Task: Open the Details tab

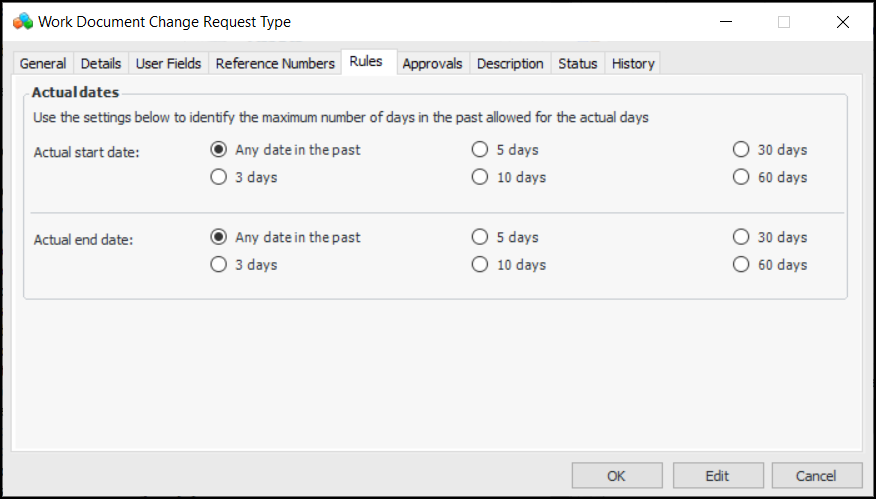Action: point(101,63)
